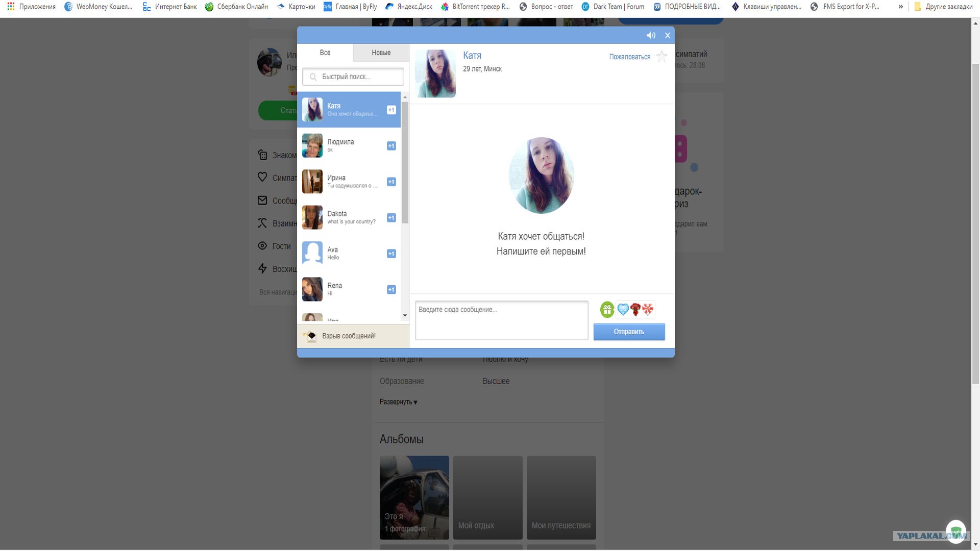Screen dimensions: 980x551
Task: Click Rena's avatar thumbnail
Action: [x=312, y=289]
